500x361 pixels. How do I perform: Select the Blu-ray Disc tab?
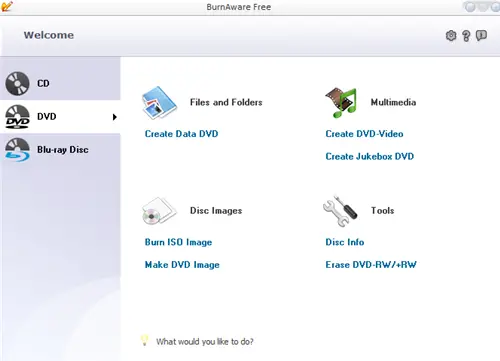60,150
